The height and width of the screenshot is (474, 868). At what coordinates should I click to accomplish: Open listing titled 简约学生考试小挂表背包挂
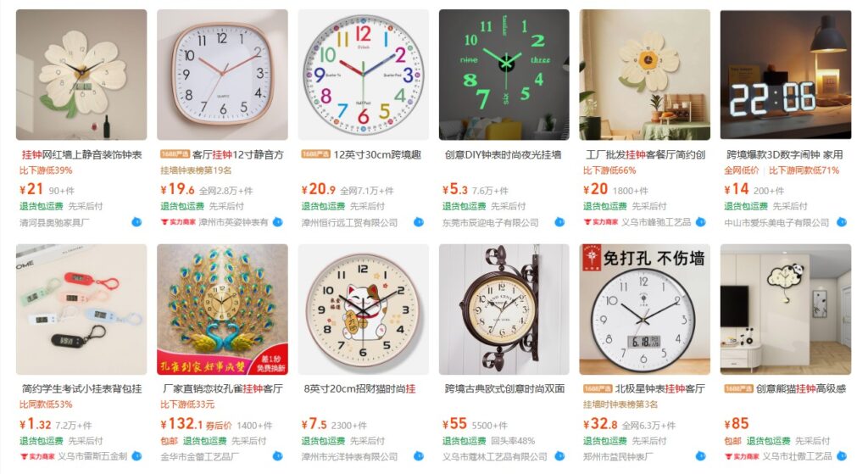(x=82, y=388)
